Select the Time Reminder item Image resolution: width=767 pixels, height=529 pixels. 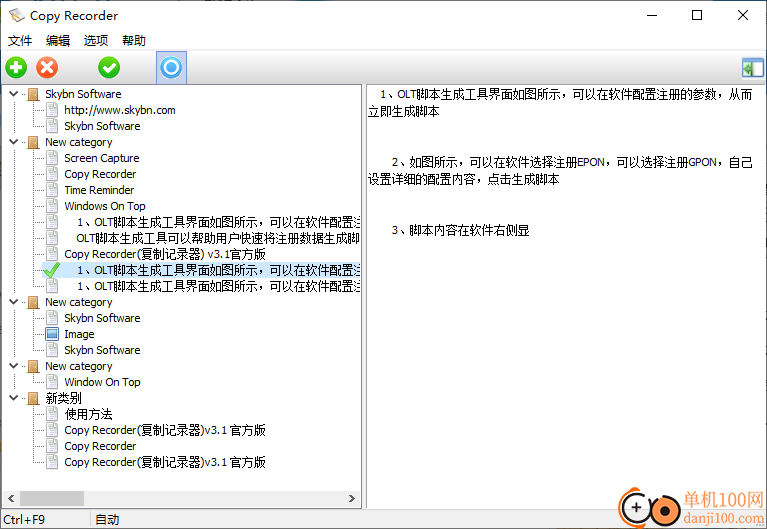[x=99, y=190]
